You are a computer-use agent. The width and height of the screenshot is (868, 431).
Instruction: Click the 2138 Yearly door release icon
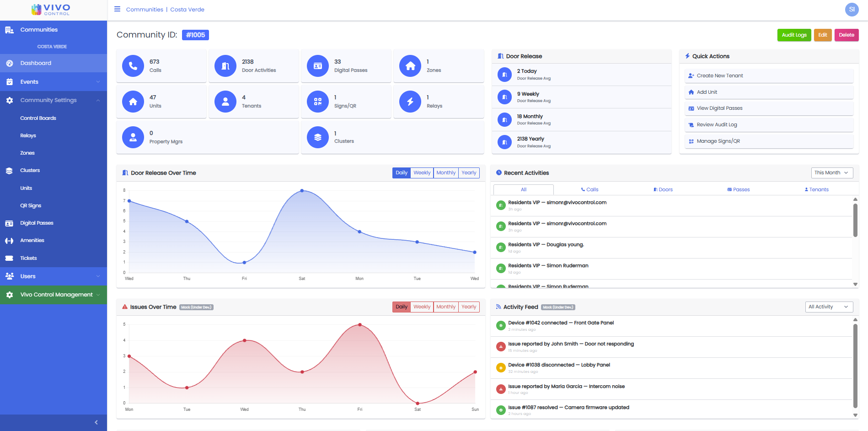pyautogui.click(x=504, y=142)
